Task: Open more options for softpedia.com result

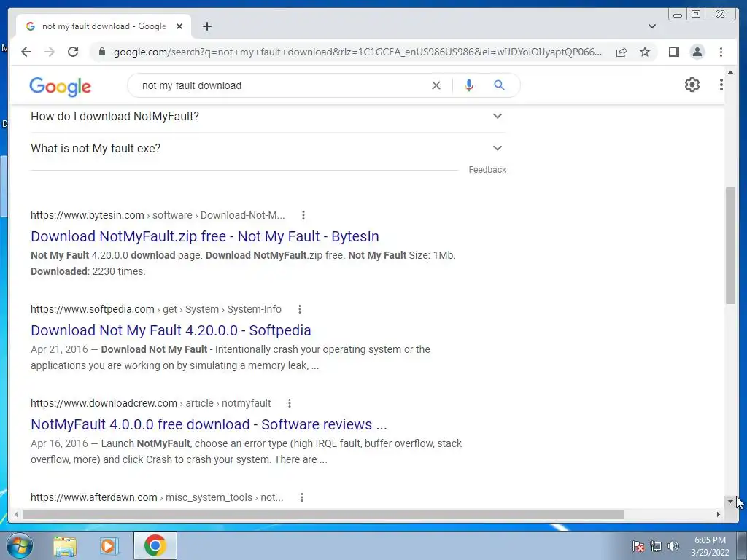Action: tap(299, 309)
